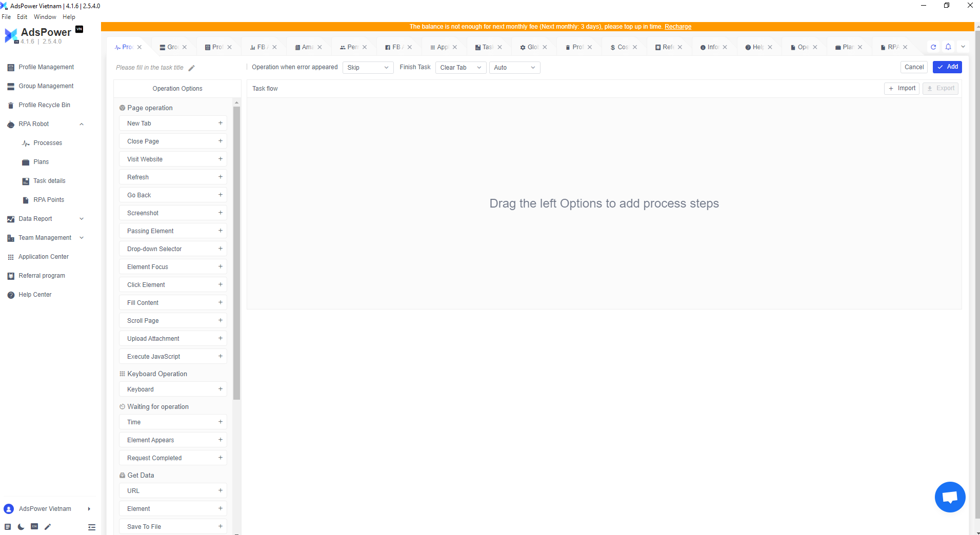Screen dimensions: 980x535
Task: Open Profile Recycle Bin from the sidebar
Action: point(44,105)
